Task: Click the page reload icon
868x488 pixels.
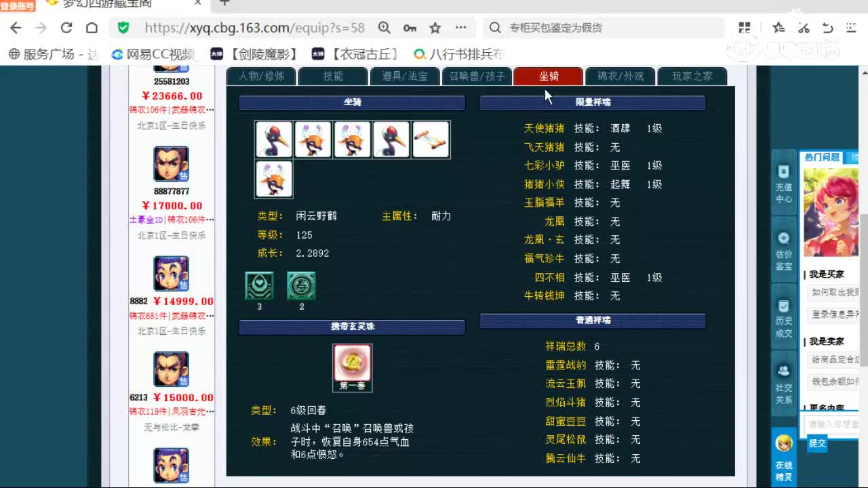Action: tap(65, 27)
